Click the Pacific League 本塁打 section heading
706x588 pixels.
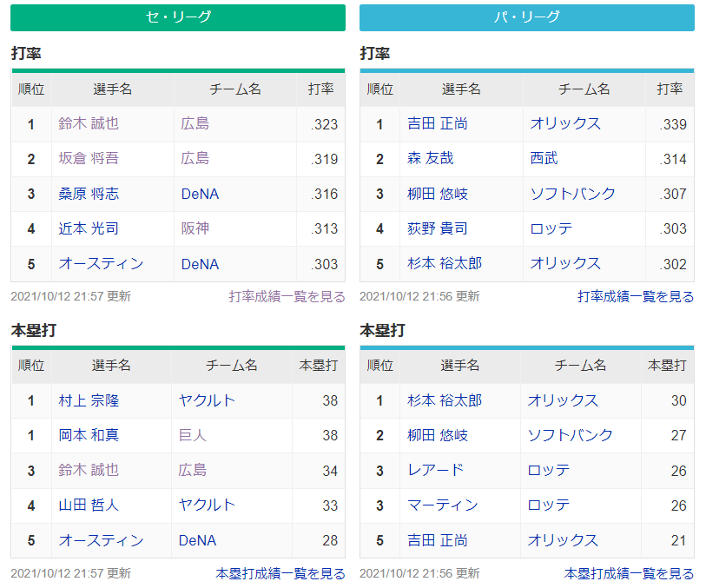[382, 330]
